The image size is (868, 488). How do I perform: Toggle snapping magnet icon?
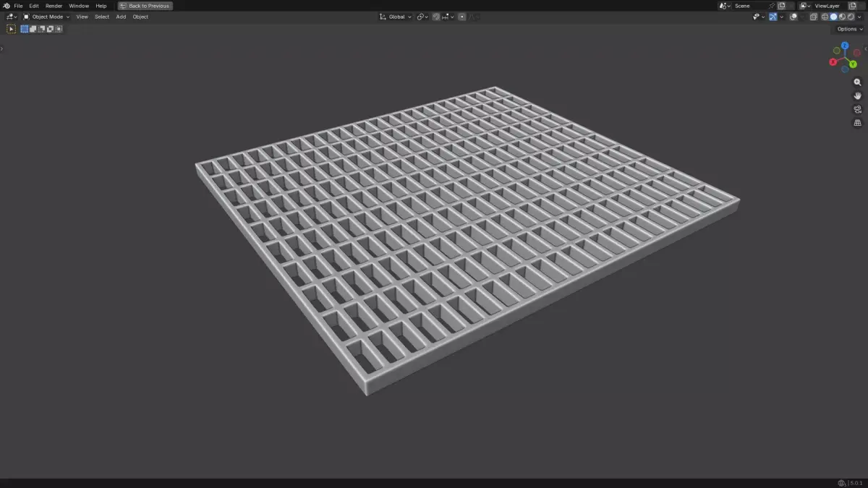pos(436,17)
